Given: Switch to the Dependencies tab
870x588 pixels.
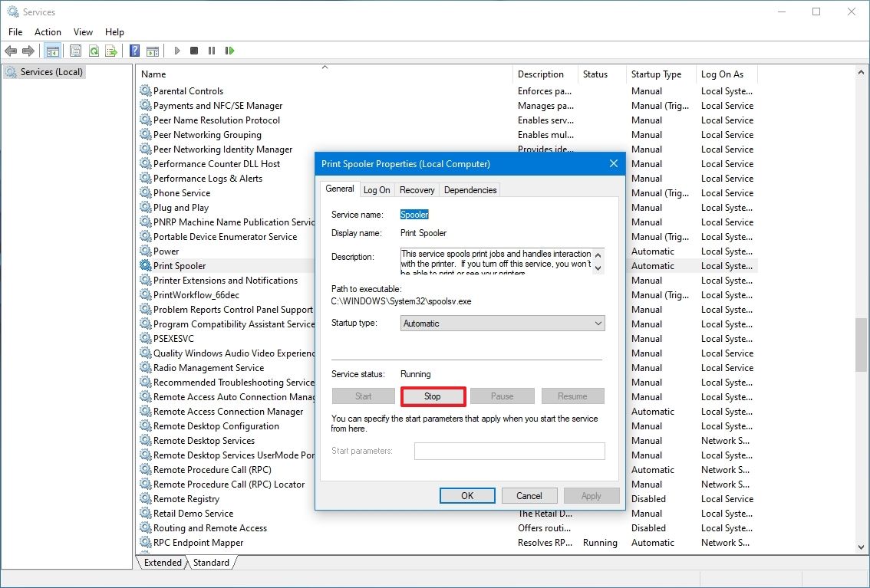Looking at the screenshot, I should click(x=470, y=189).
